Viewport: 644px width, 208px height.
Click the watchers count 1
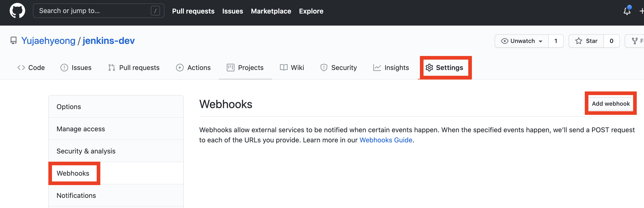(556, 41)
